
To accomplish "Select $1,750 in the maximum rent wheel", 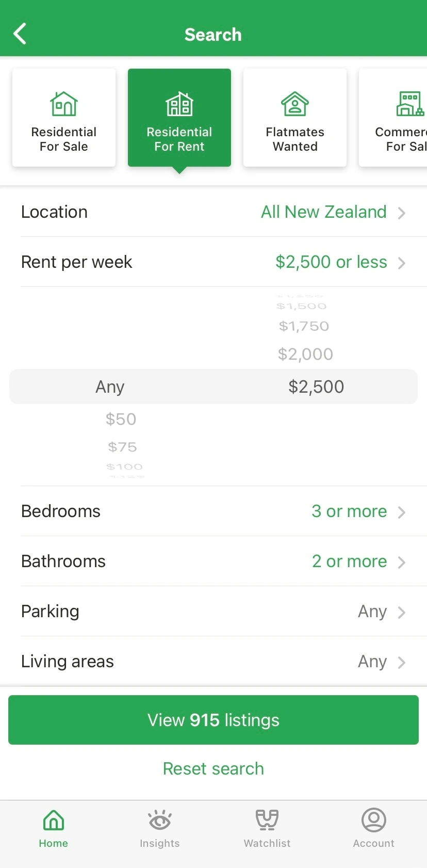I will 304,326.
